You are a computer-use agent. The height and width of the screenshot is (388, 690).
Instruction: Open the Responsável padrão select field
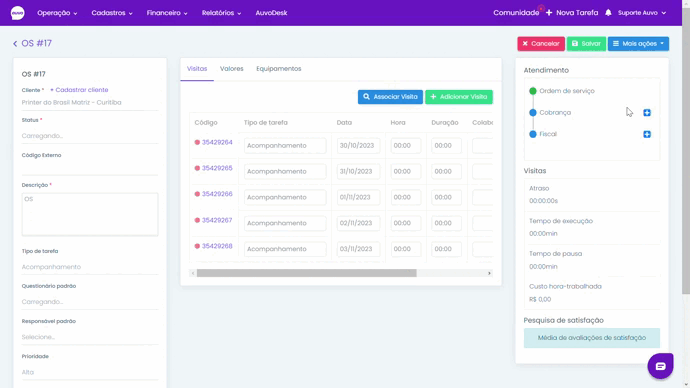pos(90,337)
